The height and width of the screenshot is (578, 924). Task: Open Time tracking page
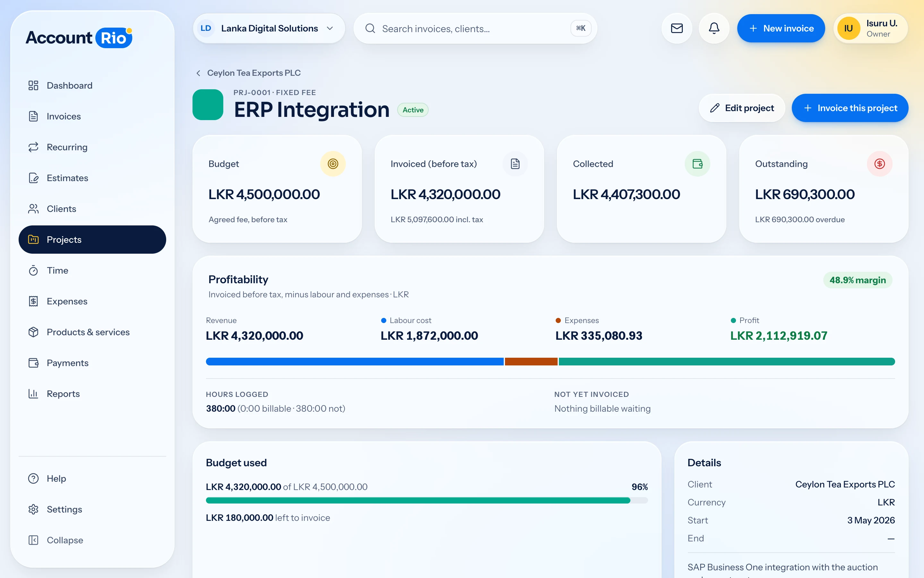tap(92, 270)
